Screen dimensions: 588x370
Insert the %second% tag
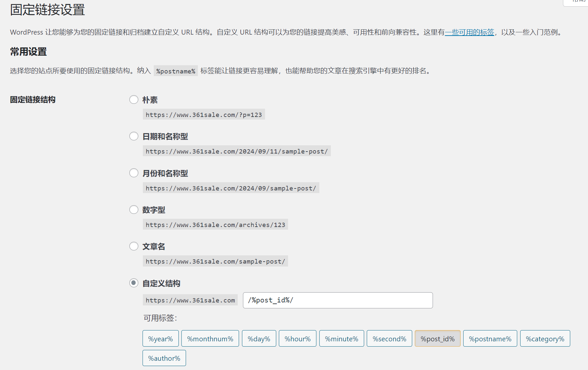pos(389,338)
